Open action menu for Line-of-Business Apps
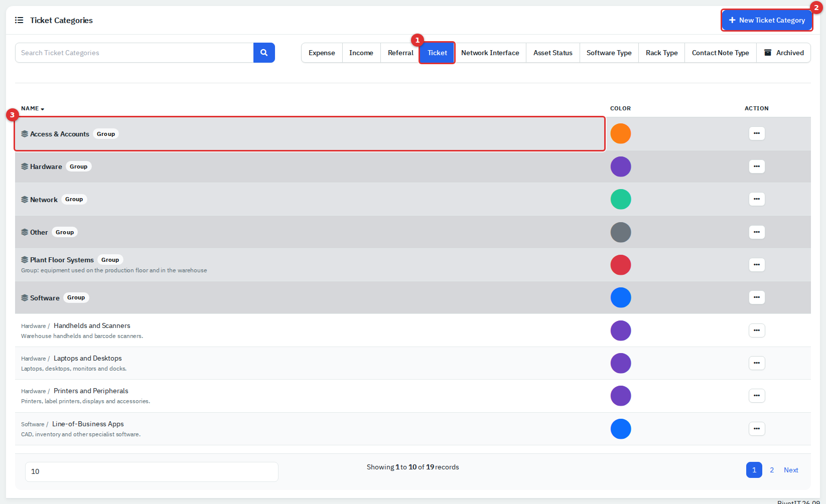 pyautogui.click(x=757, y=429)
